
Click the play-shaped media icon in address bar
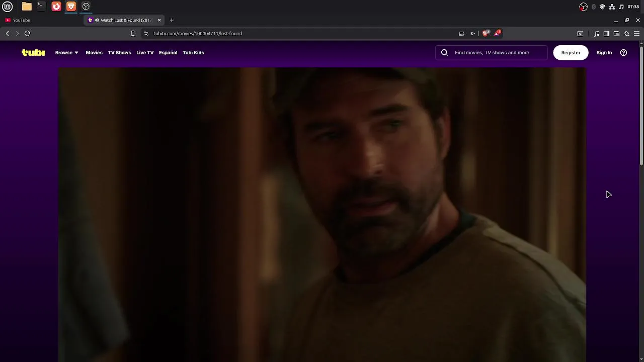point(472,33)
